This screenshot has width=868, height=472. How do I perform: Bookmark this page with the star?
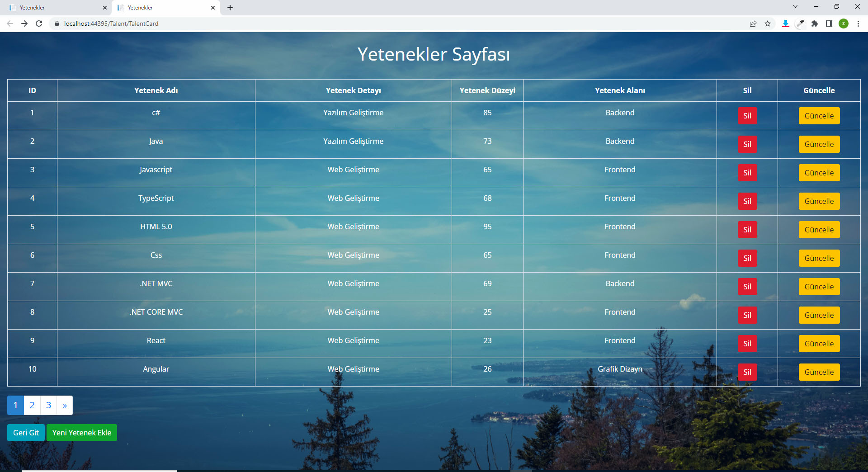[768, 24]
